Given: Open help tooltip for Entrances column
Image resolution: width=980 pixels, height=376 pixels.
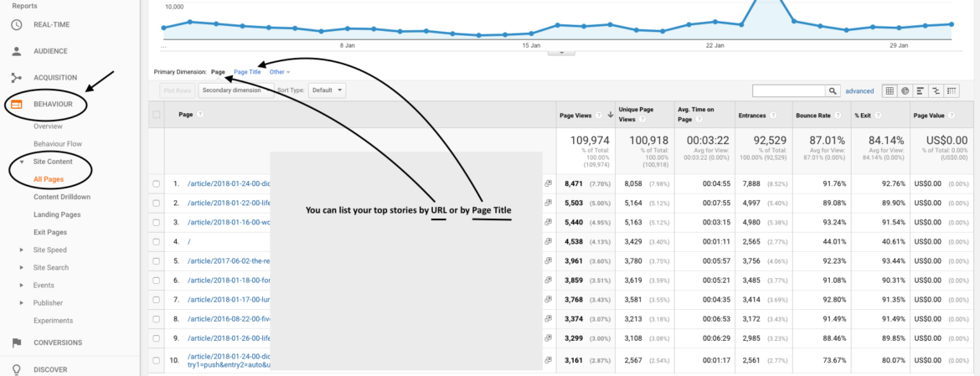Looking at the screenshot, I should [773, 115].
